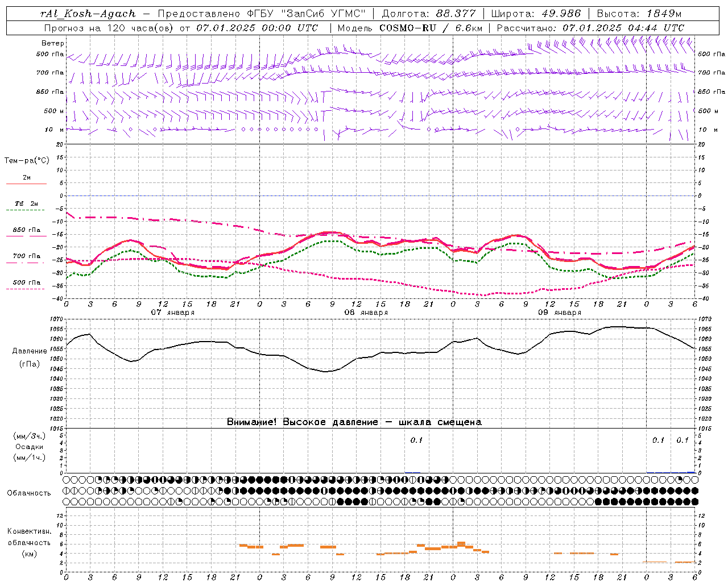Click the Ветер wind panel label
728x582 pixels.
pyautogui.click(x=53, y=43)
